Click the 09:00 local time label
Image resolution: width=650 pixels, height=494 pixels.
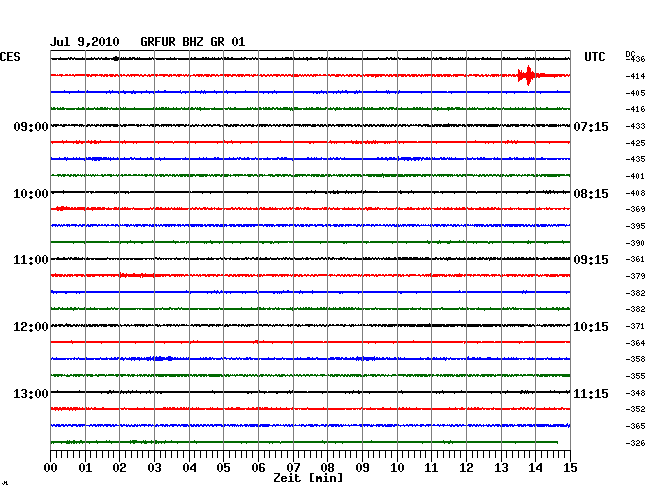[31, 126]
